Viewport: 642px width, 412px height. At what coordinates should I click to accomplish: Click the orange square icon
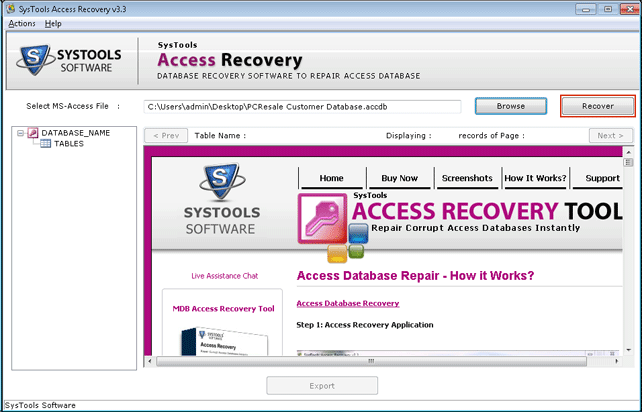point(337,254)
